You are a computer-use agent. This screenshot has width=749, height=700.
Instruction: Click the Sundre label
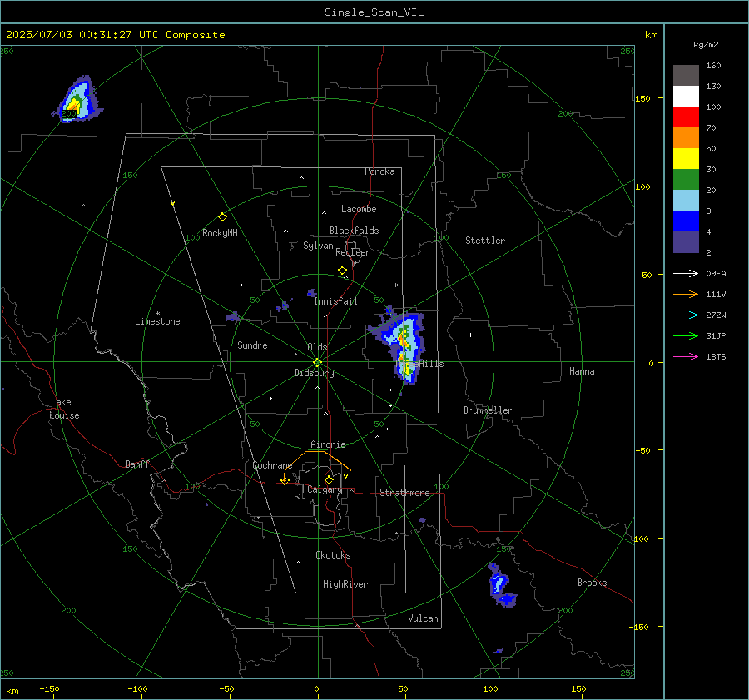252,345
